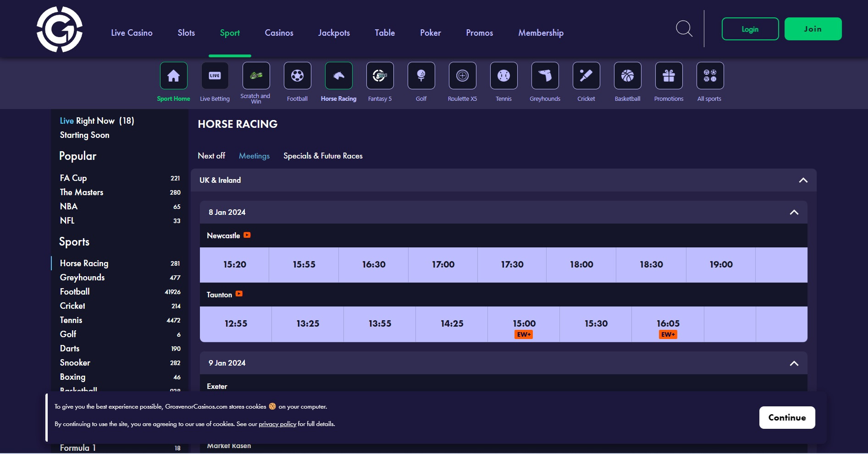Open Specials & Future Races tab

pyautogui.click(x=323, y=156)
